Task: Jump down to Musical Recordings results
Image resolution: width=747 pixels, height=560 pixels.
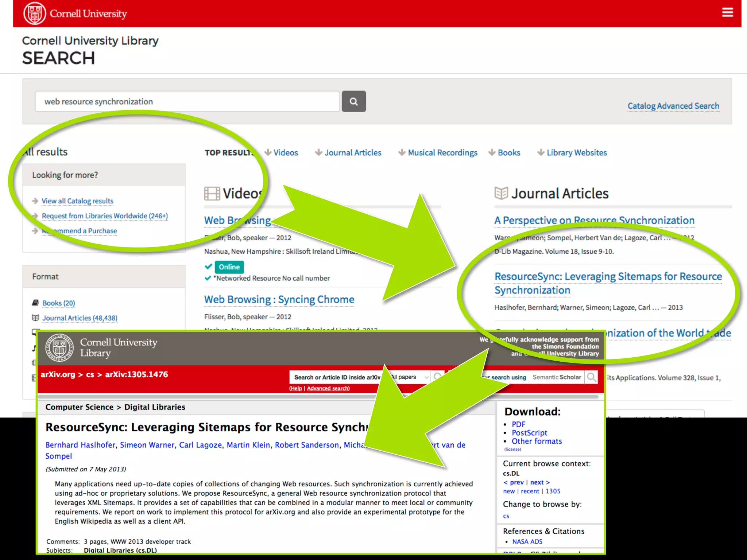Action: click(x=442, y=153)
